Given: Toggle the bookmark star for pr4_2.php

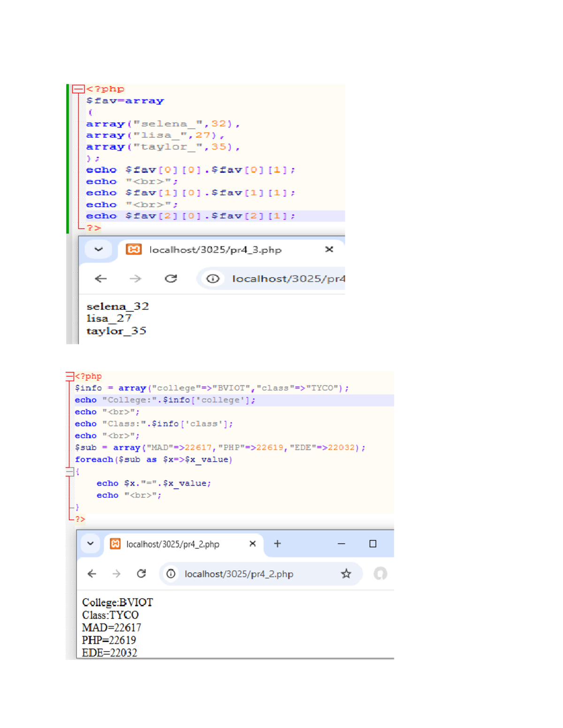Looking at the screenshot, I should tap(346, 574).
